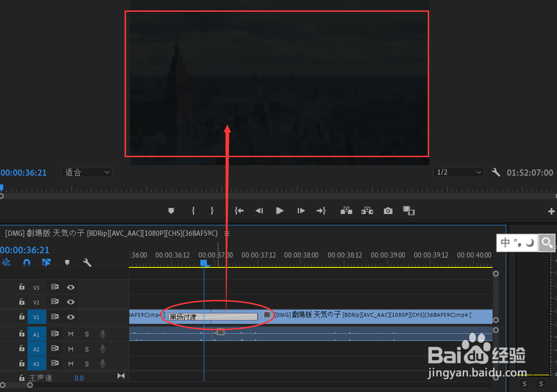
Task: Target the A2 audio track
Action: (36, 349)
